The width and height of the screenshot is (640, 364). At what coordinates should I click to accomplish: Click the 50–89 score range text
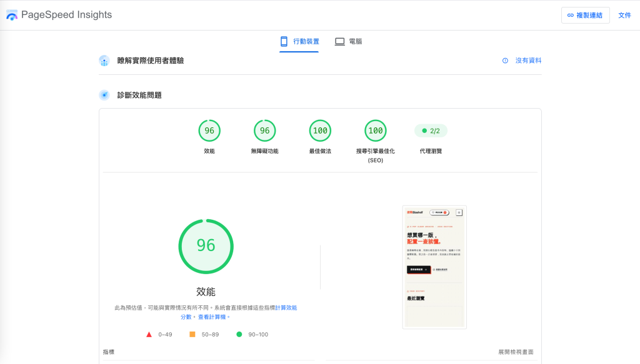pyautogui.click(x=210, y=335)
